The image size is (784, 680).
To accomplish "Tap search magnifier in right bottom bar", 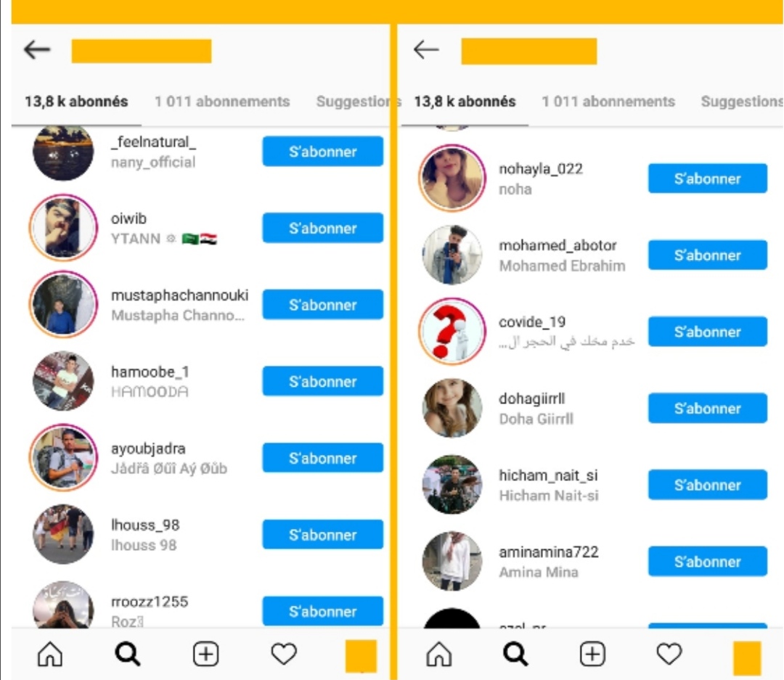I will tap(515, 654).
